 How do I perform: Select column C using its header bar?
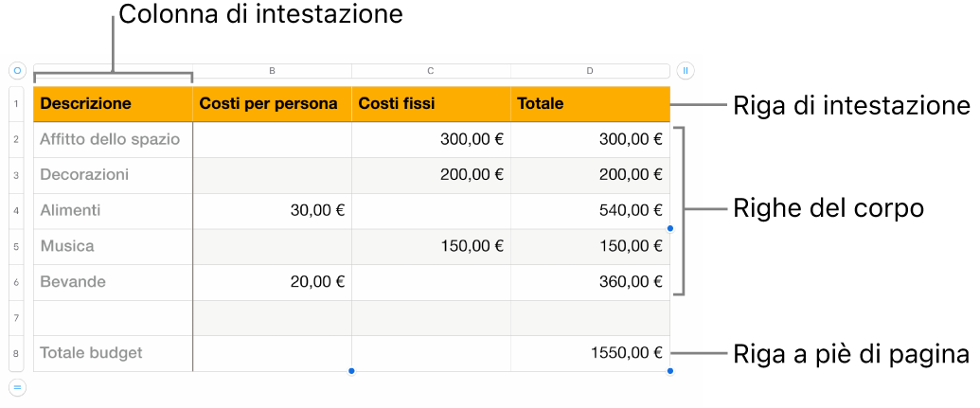coord(431,70)
